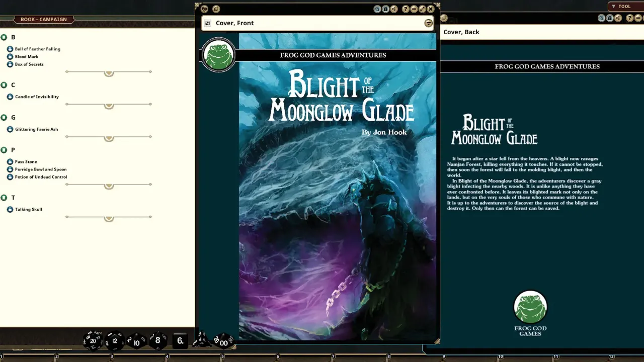Roll the d4 pyramid die

tap(202, 340)
